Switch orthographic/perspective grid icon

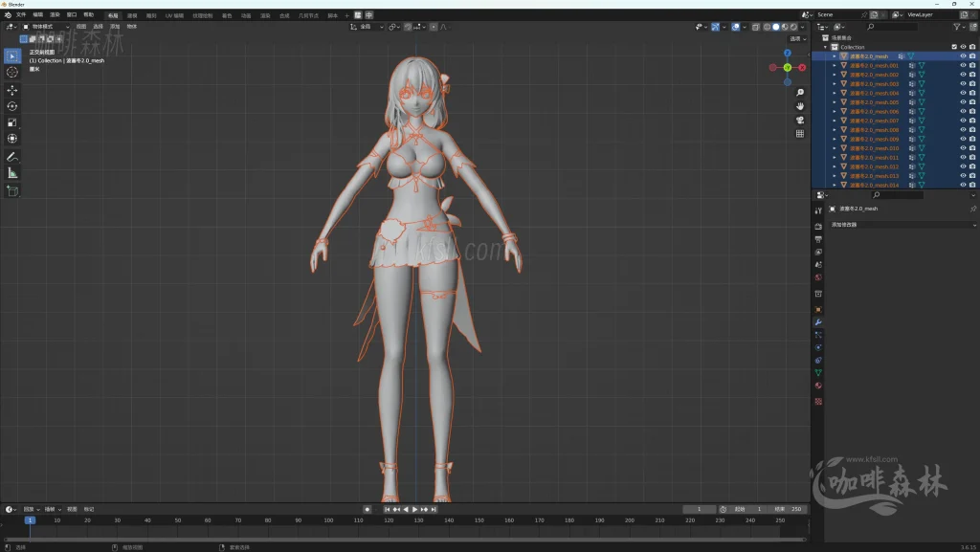800,134
